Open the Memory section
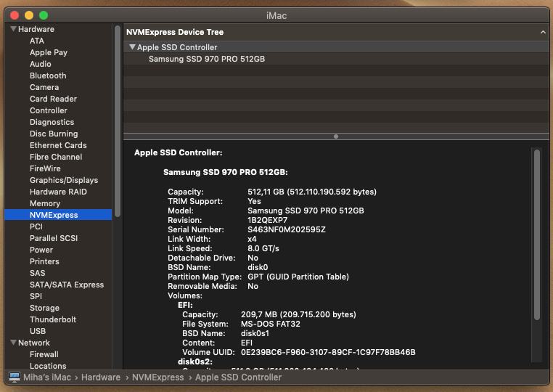The image size is (553, 392). coord(45,203)
